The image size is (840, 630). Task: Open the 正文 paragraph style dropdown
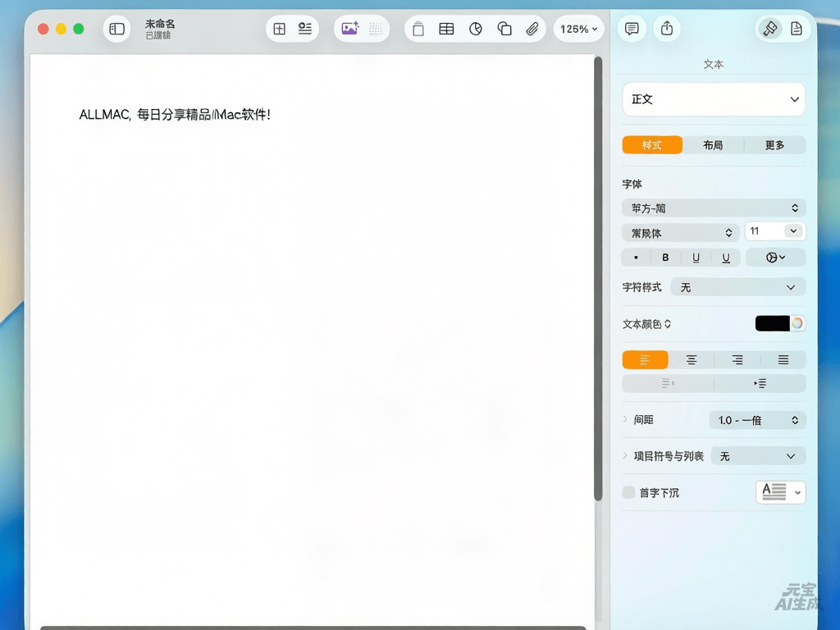coord(713,98)
